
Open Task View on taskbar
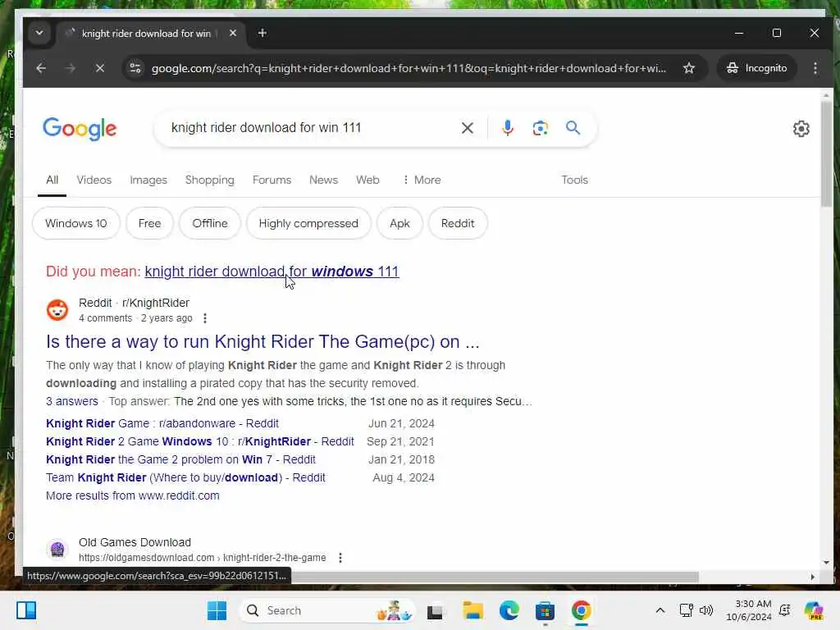point(435,610)
